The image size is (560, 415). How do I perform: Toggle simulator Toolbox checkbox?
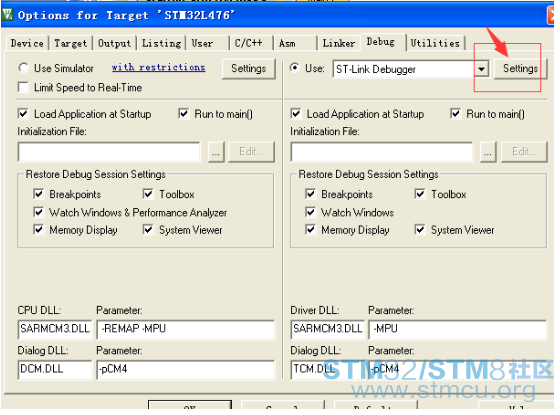point(148,194)
